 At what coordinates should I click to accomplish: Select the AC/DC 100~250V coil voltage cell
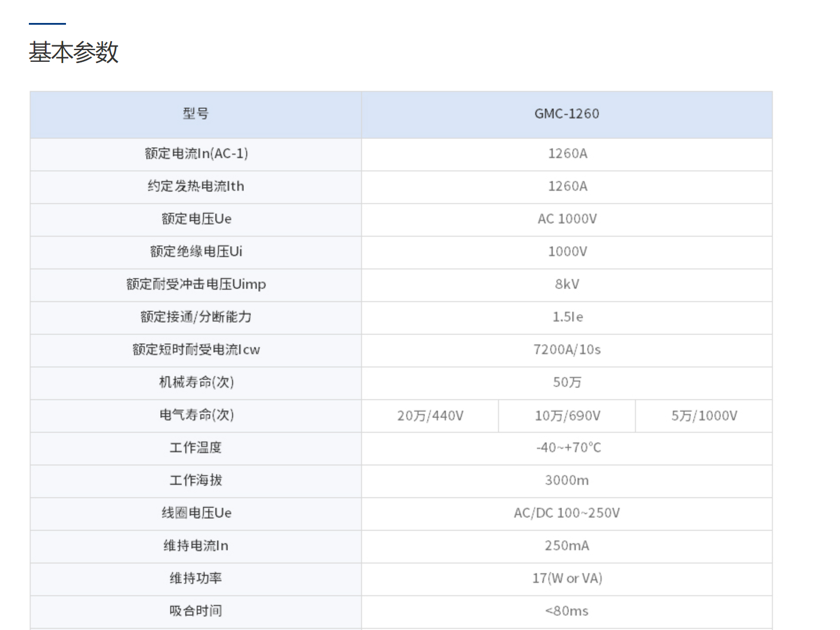(x=567, y=513)
